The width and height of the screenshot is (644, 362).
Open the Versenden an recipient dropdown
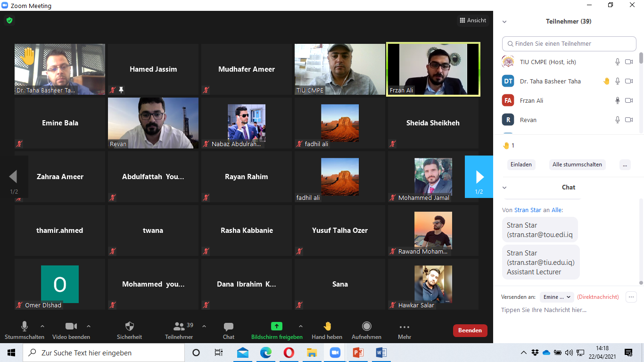click(x=556, y=297)
